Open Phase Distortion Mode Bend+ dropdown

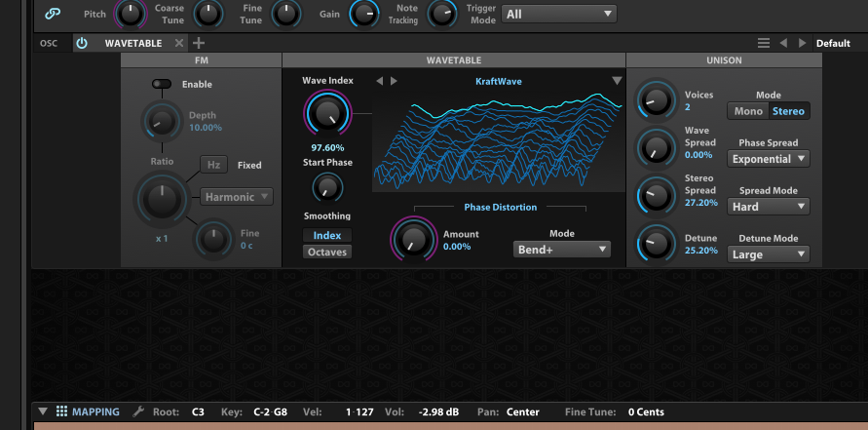click(x=562, y=250)
